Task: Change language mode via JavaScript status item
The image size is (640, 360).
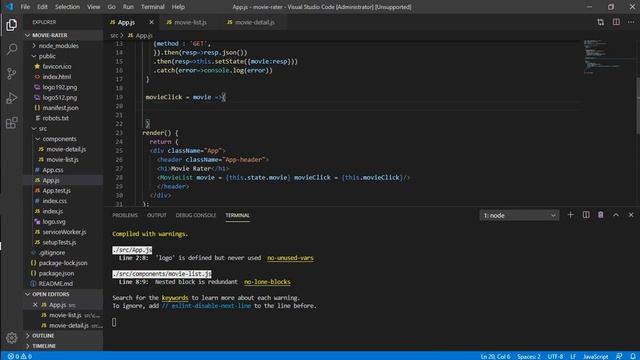Action: [x=596, y=356]
